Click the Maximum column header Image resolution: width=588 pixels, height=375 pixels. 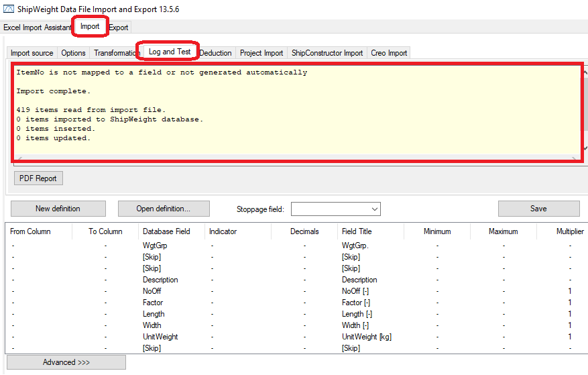point(504,231)
